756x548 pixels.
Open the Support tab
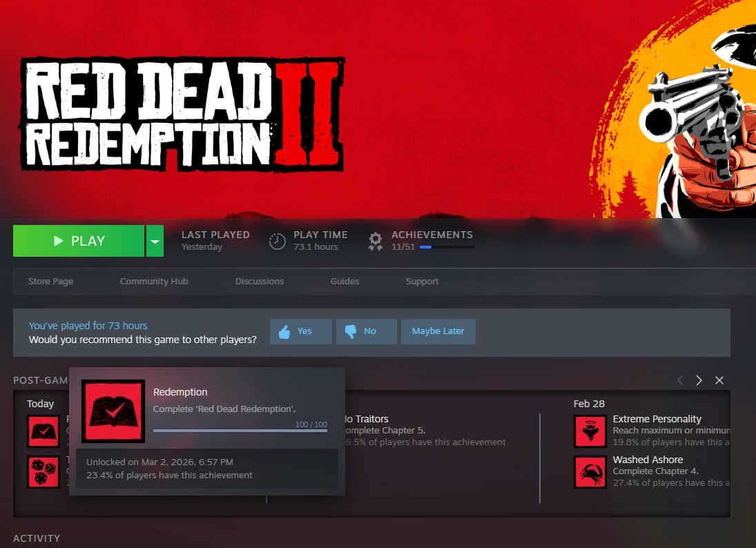422,281
